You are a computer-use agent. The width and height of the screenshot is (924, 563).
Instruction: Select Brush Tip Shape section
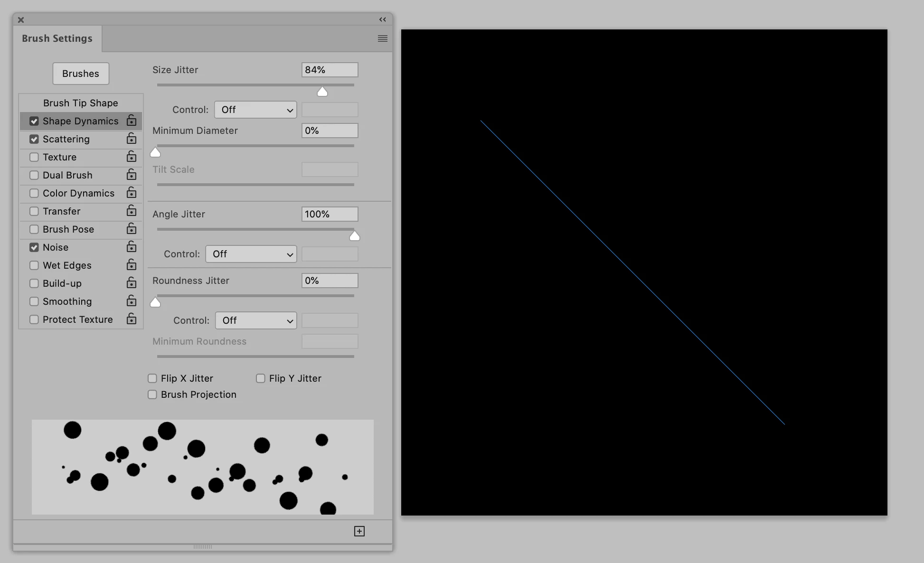tap(80, 103)
